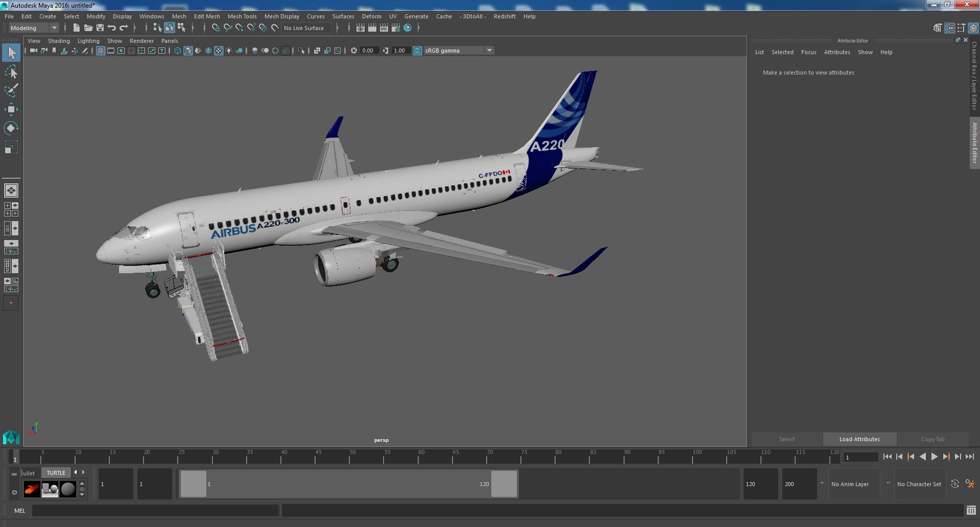Toggle select by object type mode
The image size is (980, 527).
click(170, 28)
